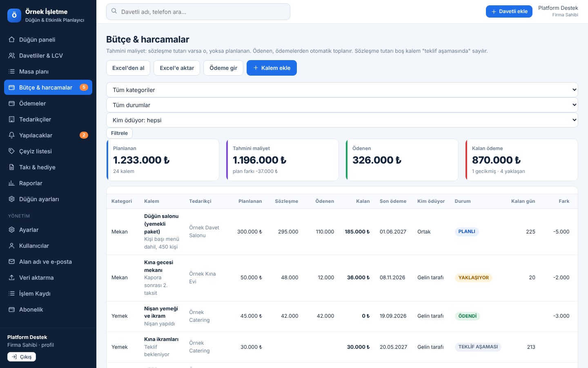Click the Çıkış logout button
The height and width of the screenshot is (368, 588).
pos(22,357)
